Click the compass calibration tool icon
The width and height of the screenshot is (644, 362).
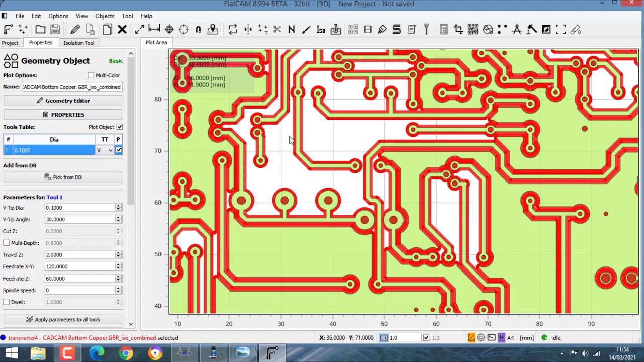(x=517, y=30)
